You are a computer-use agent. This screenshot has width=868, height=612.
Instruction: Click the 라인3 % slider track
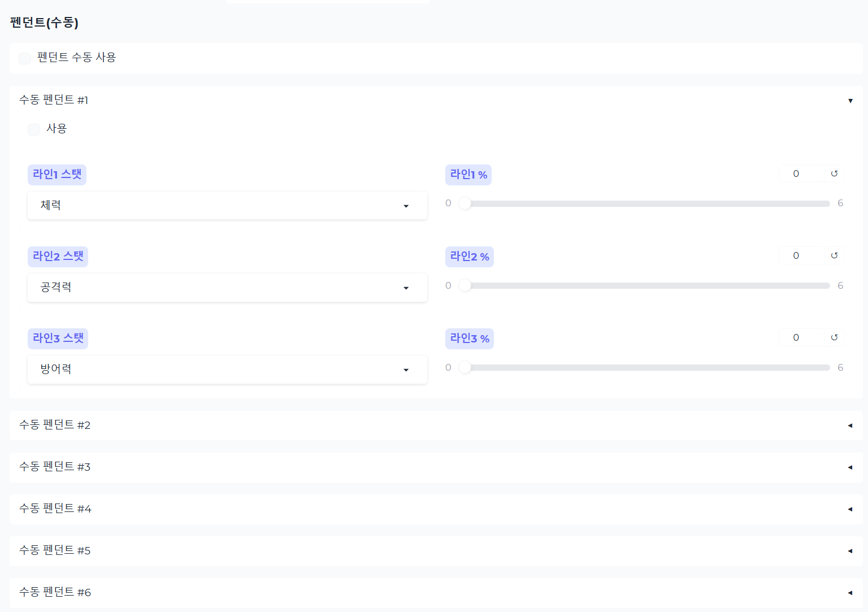(647, 367)
